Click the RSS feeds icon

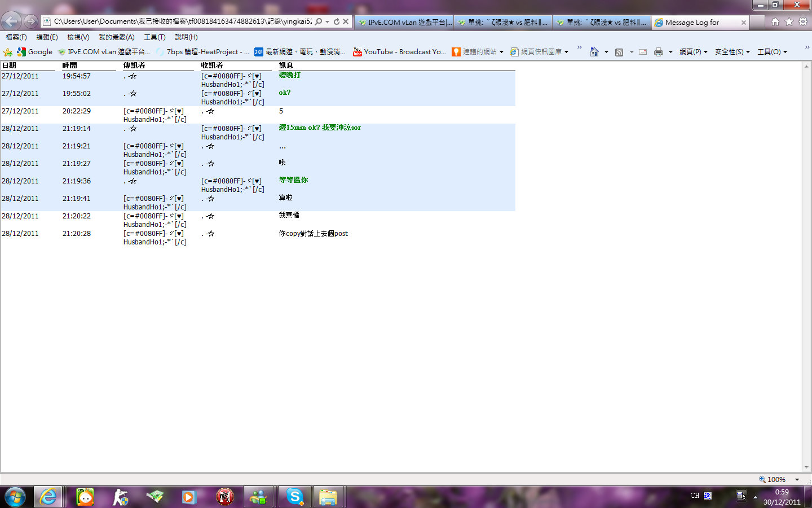pyautogui.click(x=619, y=52)
